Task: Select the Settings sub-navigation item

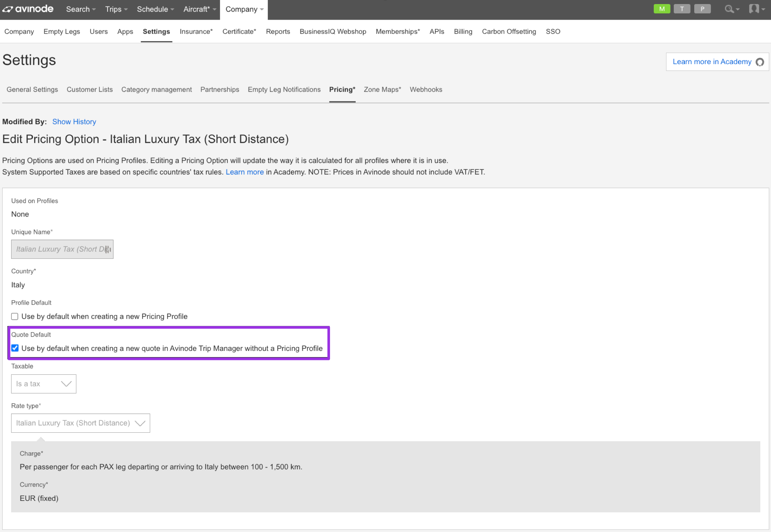Action: [156, 32]
